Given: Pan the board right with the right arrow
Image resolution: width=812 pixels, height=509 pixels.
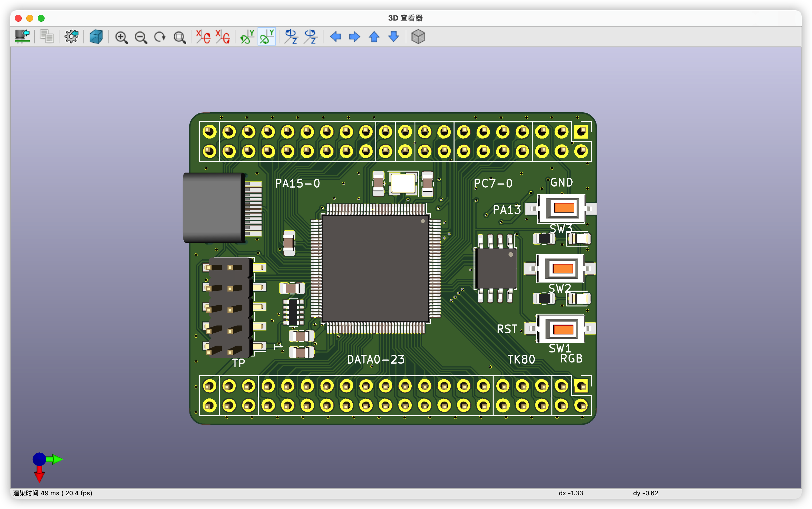Looking at the screenshot, I should click(x=355, y=36).
